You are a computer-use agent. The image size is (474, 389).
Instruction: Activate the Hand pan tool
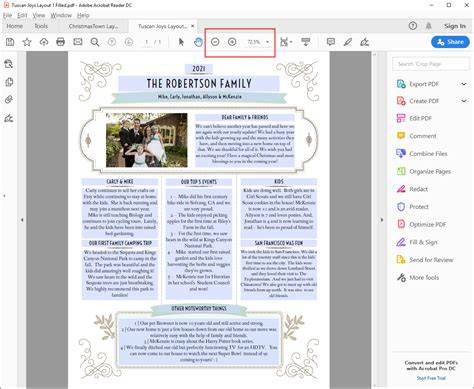[x=198, y=42]
